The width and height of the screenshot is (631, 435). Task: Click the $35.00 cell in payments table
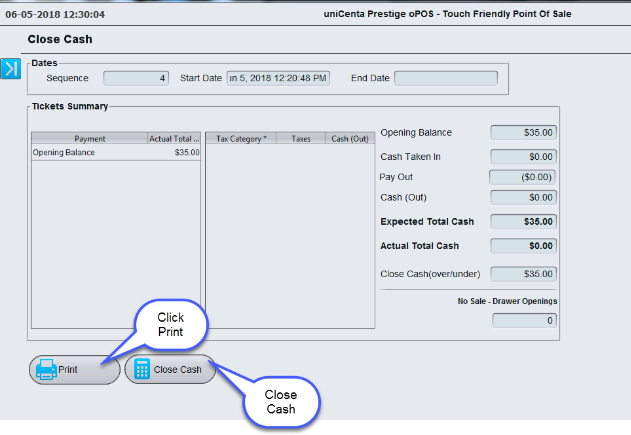pyautogui.click(x=187, y=153)
